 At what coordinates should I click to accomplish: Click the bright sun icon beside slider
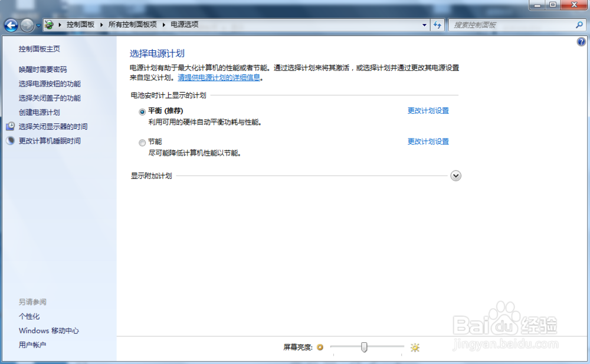[x=415, y=347]
